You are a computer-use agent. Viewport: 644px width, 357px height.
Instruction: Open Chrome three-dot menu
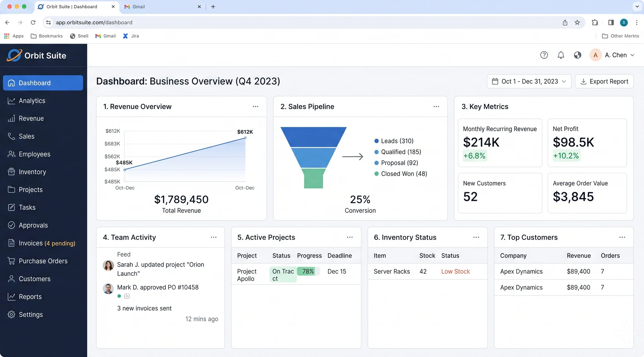tap(636, 22)
